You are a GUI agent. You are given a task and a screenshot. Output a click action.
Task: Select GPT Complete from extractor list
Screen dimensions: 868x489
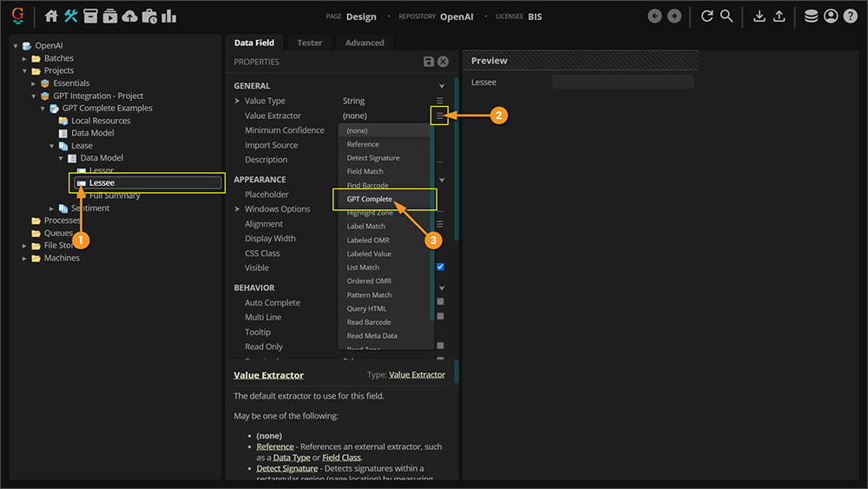click(370, 199)
